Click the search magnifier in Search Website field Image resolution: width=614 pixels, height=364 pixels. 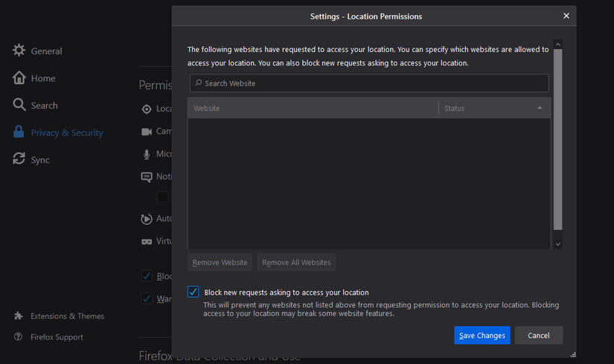[x=199, y=83]
